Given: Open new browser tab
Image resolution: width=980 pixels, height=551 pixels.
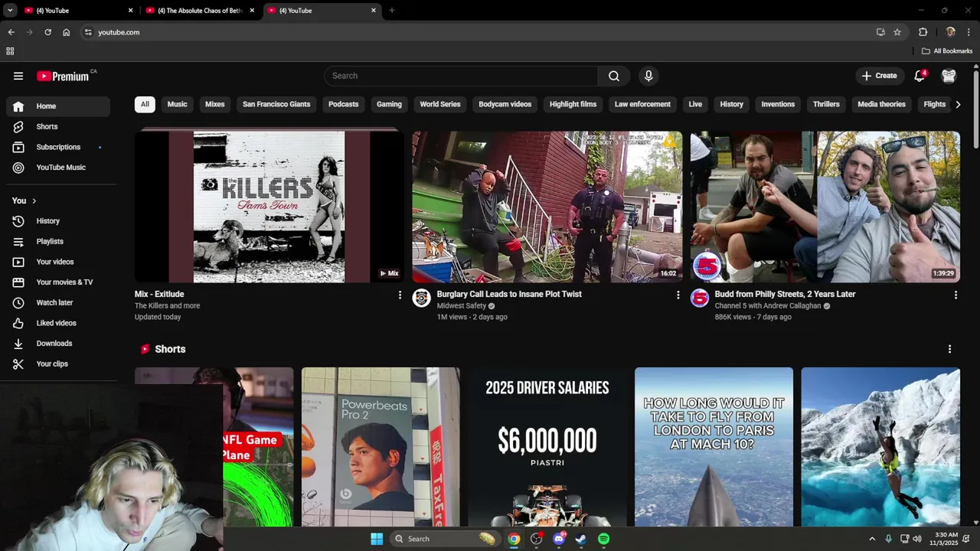Looking at the screenshot, I should 392,11.
